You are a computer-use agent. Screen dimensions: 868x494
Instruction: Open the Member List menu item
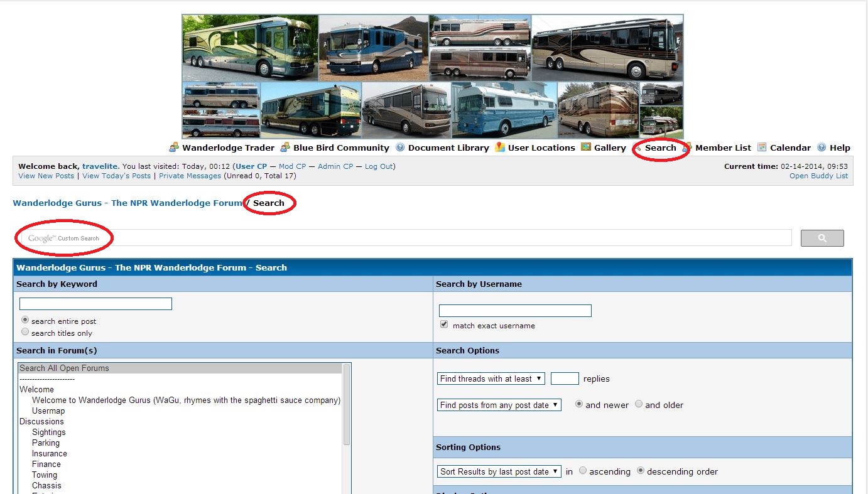coord(723,148)
